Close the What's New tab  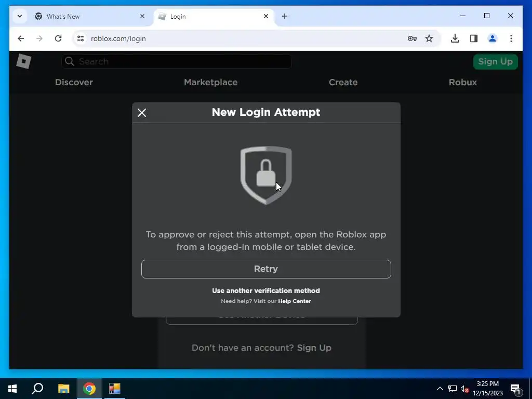(x=142, y=16)
